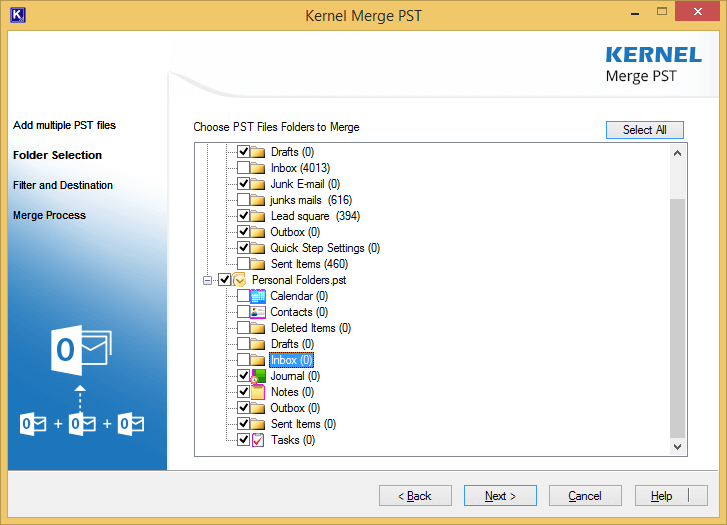Proceed with the Next button

coord(500,496)
